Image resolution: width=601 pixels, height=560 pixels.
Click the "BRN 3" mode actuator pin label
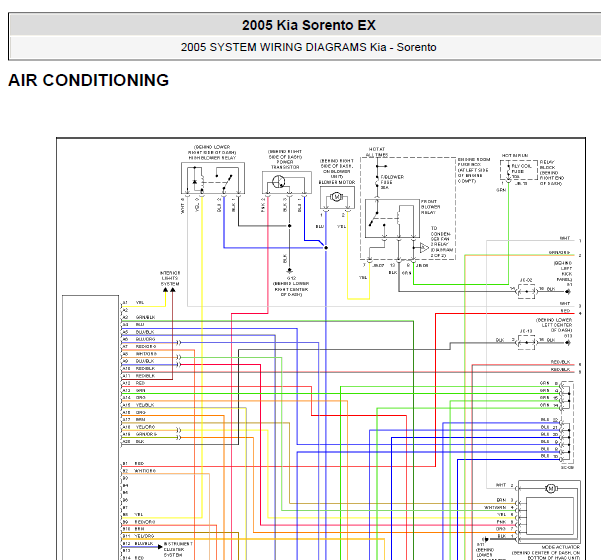[505, 500]
